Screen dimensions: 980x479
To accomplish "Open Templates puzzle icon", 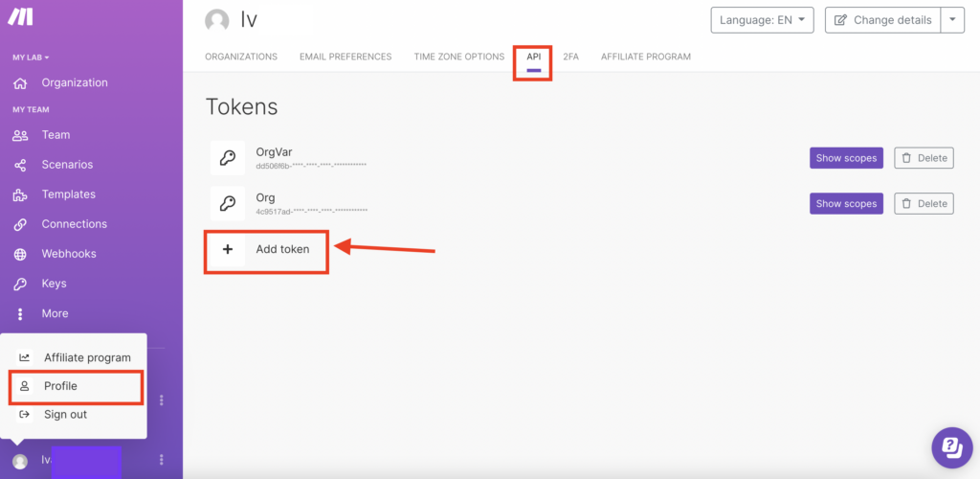I will tap(20, 194).
